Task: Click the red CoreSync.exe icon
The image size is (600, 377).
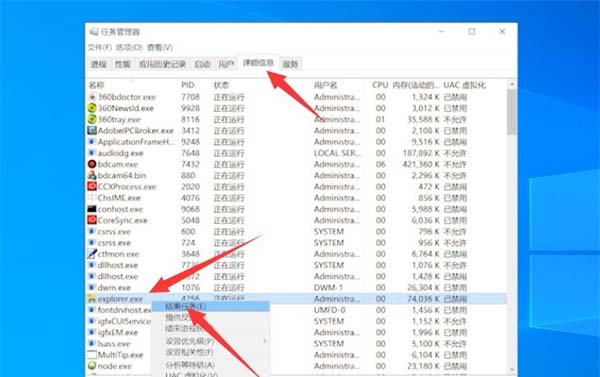Action: 92,220
